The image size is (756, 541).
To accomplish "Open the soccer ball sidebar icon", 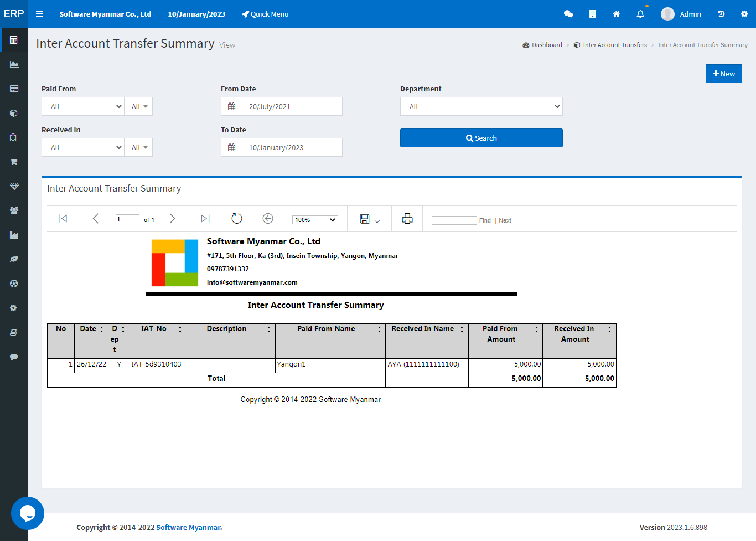I will click(14, 284).
